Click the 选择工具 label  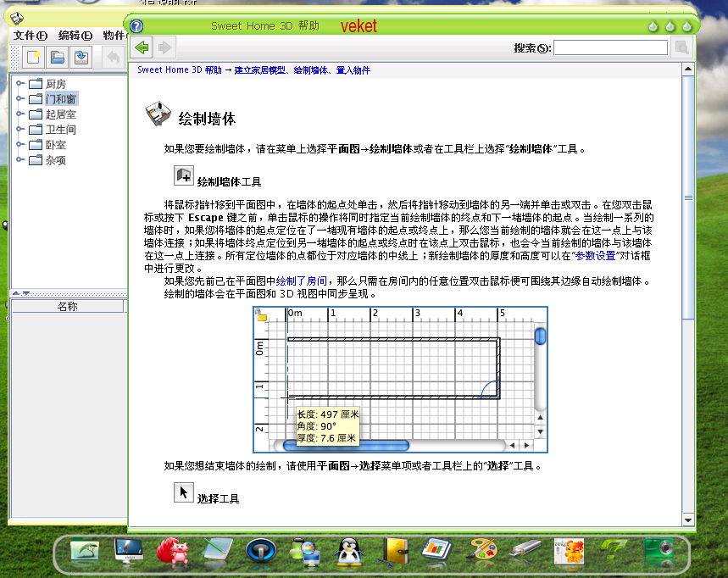pos(218,498)
